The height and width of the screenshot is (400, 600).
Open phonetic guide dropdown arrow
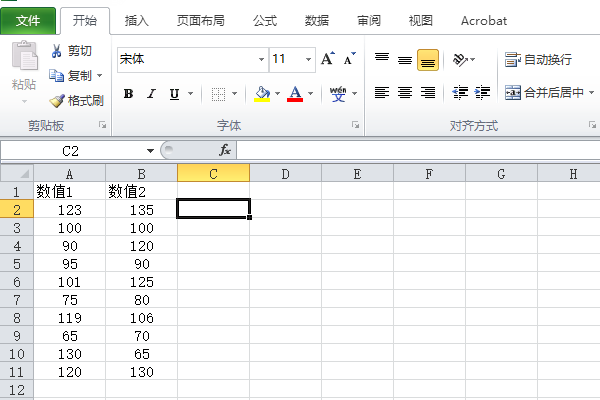(x=355, y=93)
